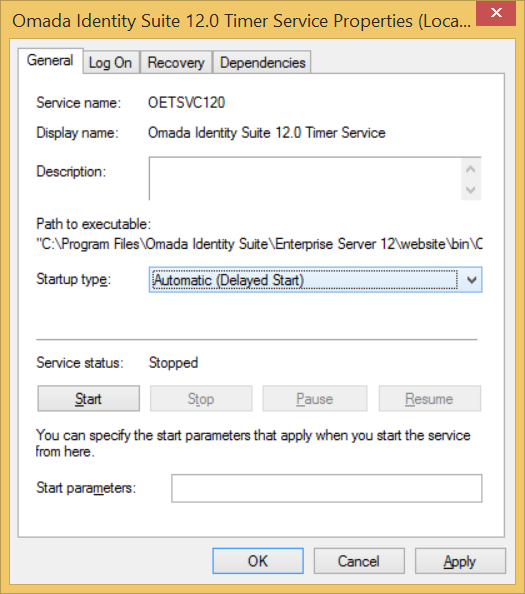The image size is (525, 594).
Task: Click the Description scroll up arrow
Action: coord(471,169)
